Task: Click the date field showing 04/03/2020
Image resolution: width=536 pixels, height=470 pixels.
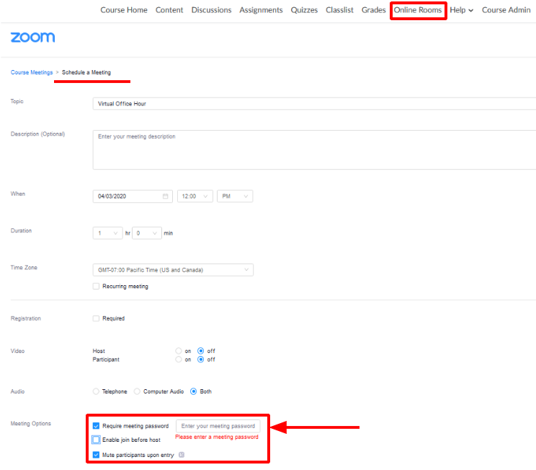Action: click(x=132, y=196)
